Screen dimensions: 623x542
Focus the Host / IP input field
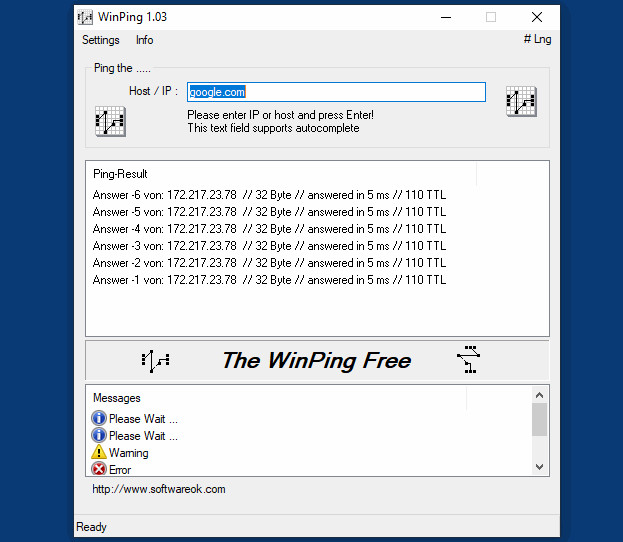tap(336, 92)
